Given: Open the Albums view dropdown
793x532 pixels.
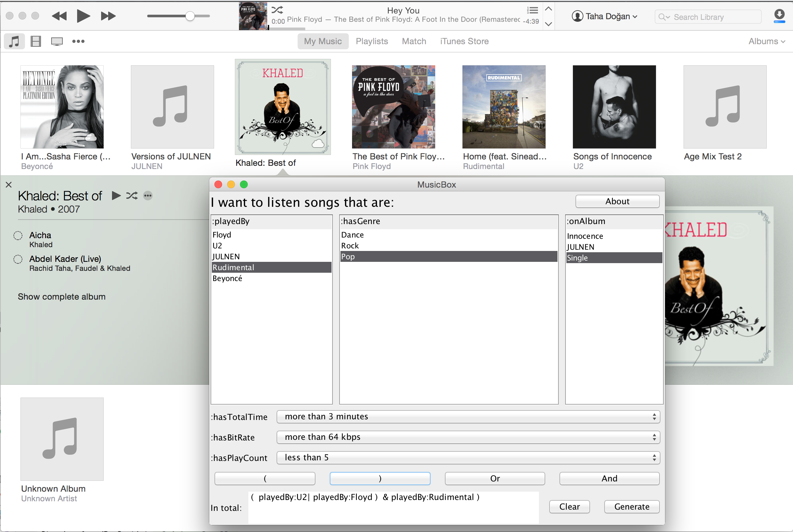Looking at the screenshot, I should click(766, 41).
